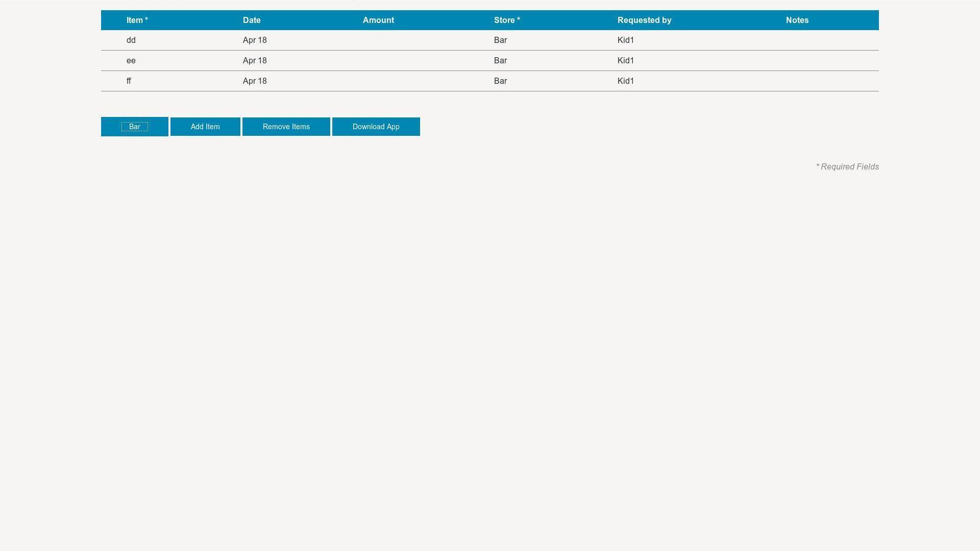Select the item named dd
The width and height of the screenshot is (980, 551).
coord(131,40)
